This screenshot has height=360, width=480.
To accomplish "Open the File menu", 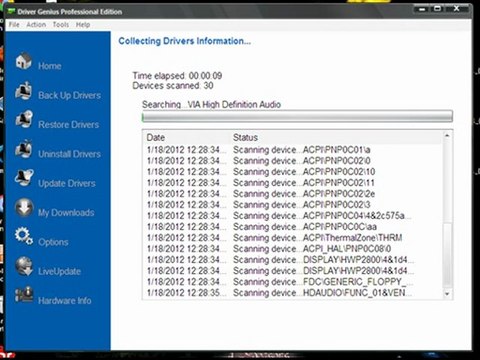I will (14, 25).
